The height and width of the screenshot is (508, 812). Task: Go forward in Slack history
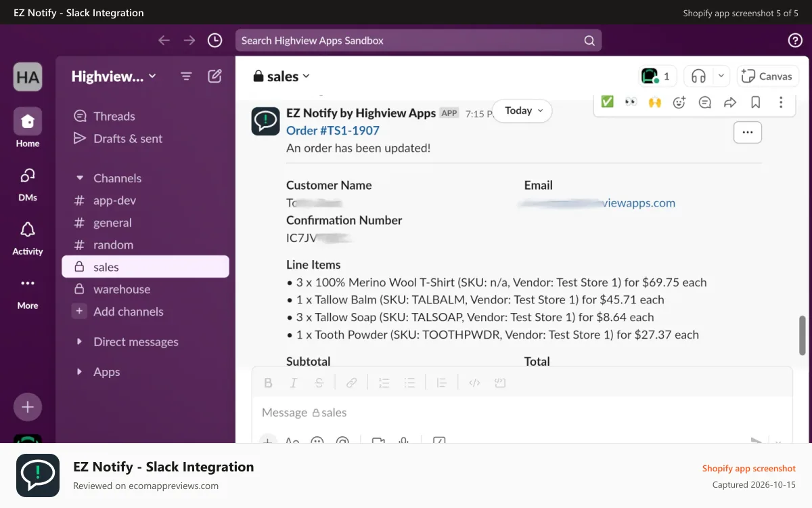point(189,41)
